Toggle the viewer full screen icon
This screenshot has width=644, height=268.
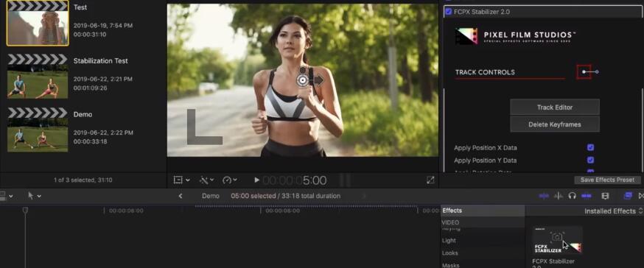point(430,180)
